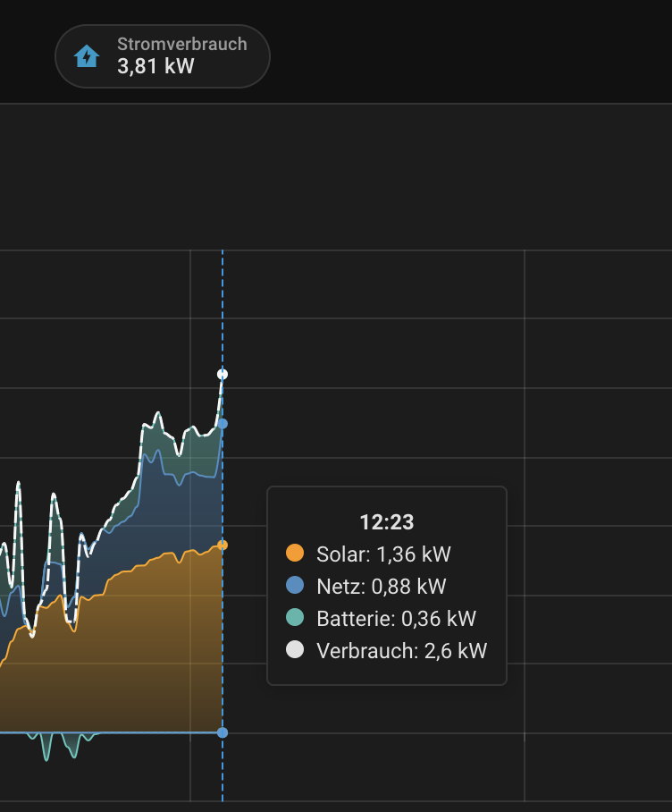
Task: Select the 'Verbrauch: 2,6 kW' tooltip row
Action: tap(401, 651)
